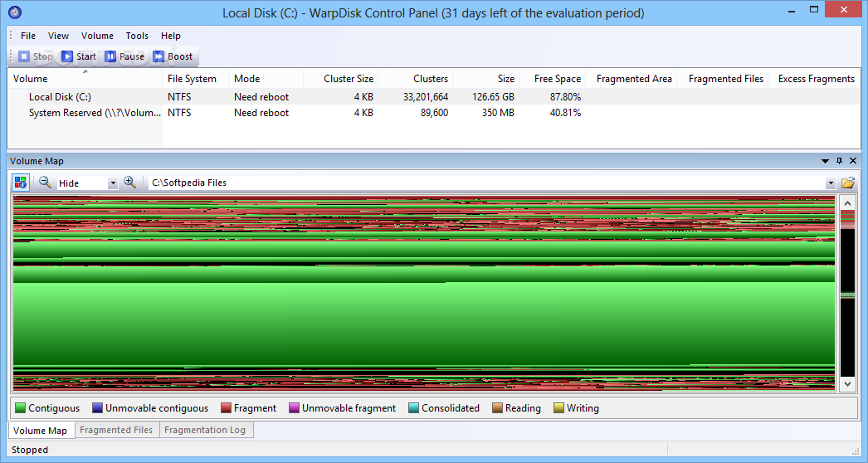Click the orange Reading legend swatch
Screen dimensions: 868x463
pyautogui.click(x=497, y=408)
